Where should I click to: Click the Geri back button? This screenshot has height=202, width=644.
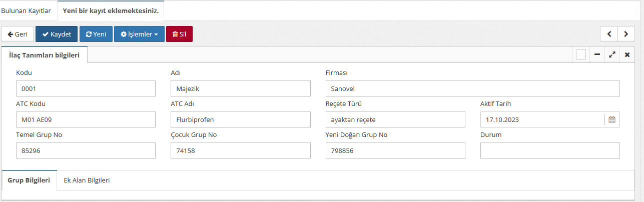pyautogui.click(x=18, y=34)
